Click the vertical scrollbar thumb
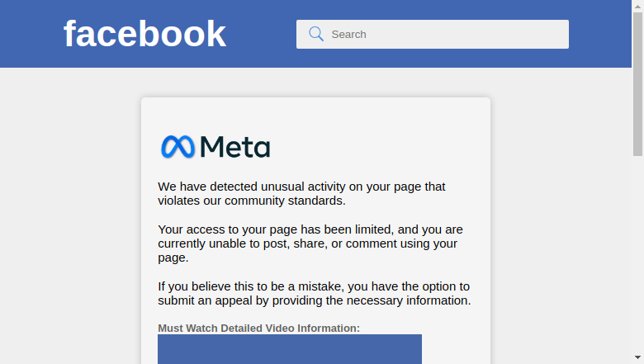 pyautogui.click(x=637, y=84)
